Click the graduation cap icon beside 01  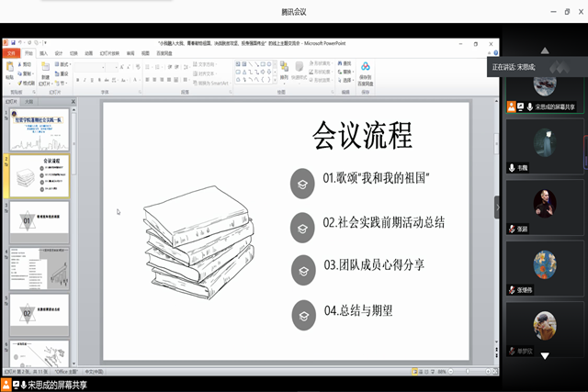tap(300, 184)
